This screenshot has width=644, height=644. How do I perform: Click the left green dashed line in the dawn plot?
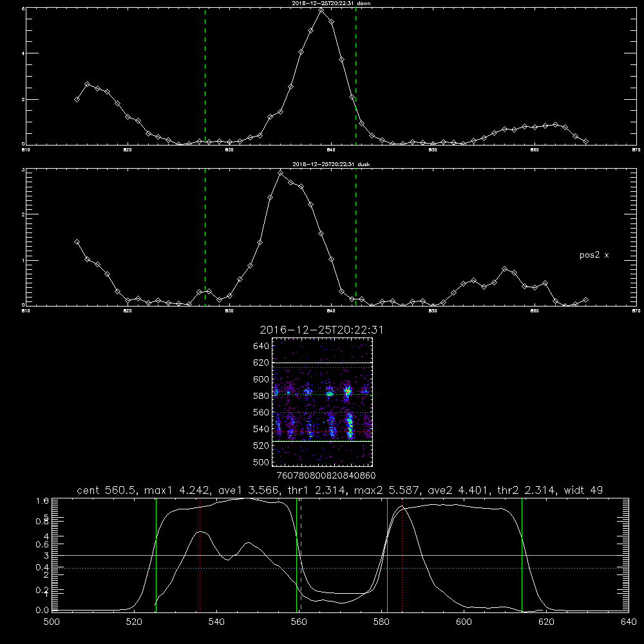click(x=205, y=76)
